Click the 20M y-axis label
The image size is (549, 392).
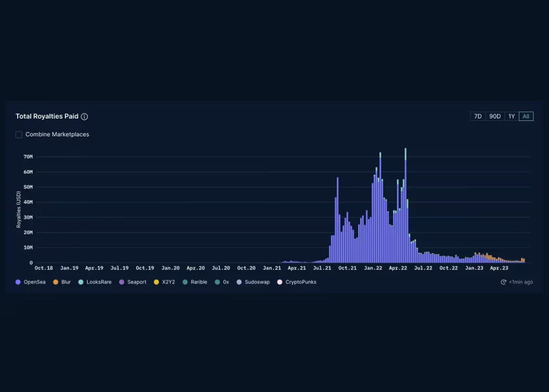tap(28, 233)
